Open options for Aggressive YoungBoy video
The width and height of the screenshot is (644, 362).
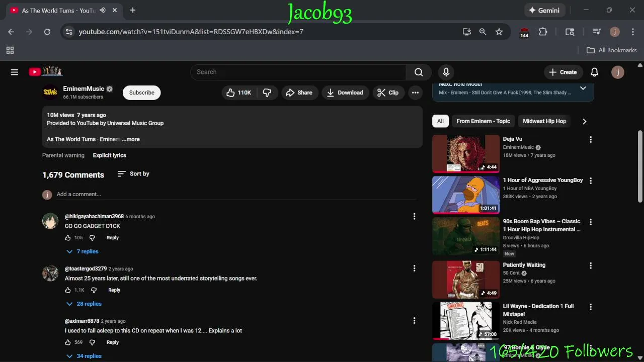click(x=591, y=181)
